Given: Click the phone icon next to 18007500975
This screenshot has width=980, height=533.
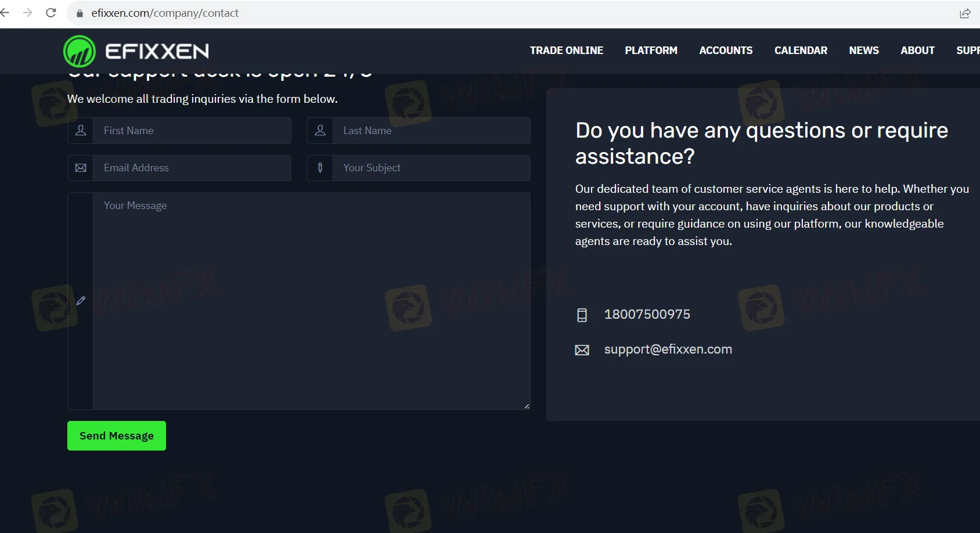Looking at the screenshot, I should click(582, 315).
